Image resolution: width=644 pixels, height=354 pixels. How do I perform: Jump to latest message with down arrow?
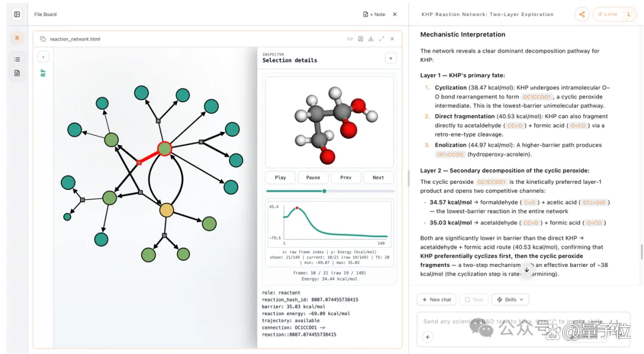(x=527, y=270)
